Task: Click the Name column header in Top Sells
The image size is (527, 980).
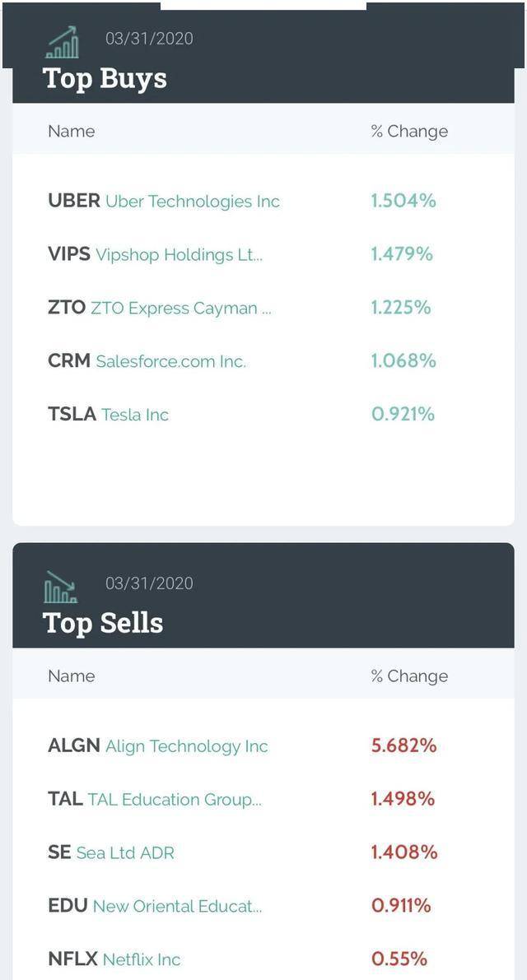Action: pyautogui.click(x=72, y=676)
